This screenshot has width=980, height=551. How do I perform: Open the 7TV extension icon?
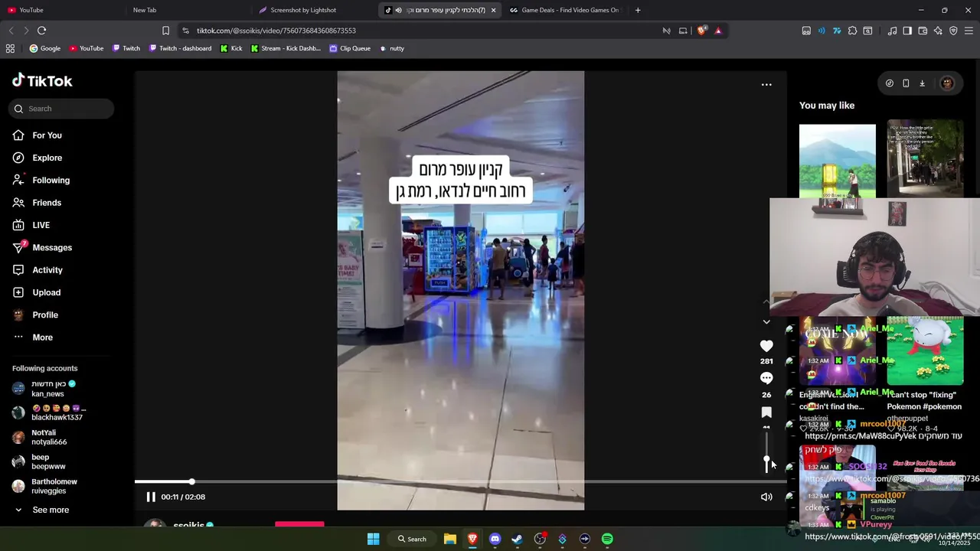coord(837,31)
